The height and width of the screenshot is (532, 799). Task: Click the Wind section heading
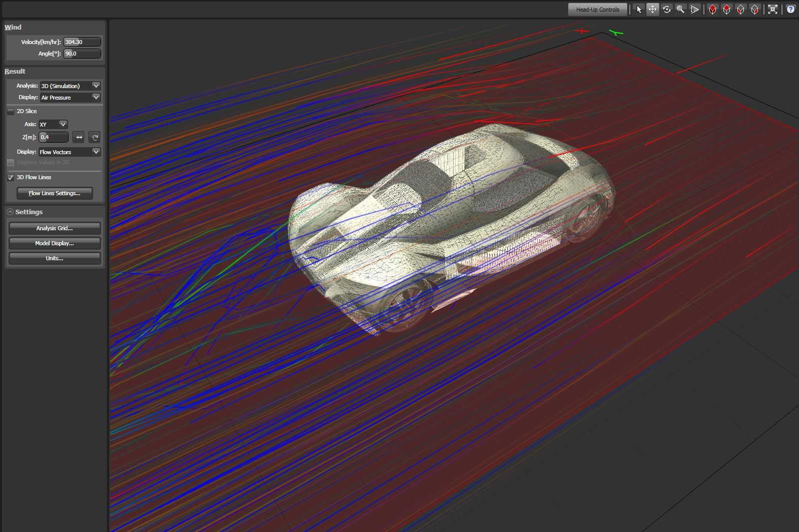tap(13, 27)
